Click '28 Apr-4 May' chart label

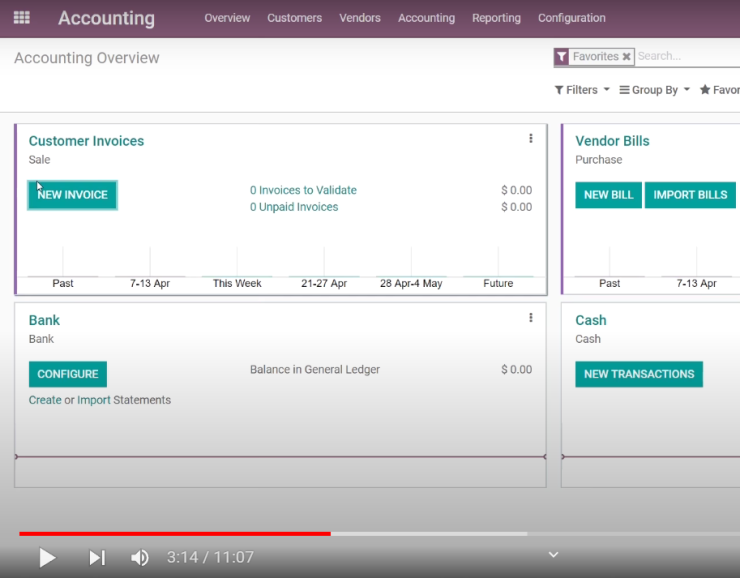pyautogui.click(x=411, y=283)
